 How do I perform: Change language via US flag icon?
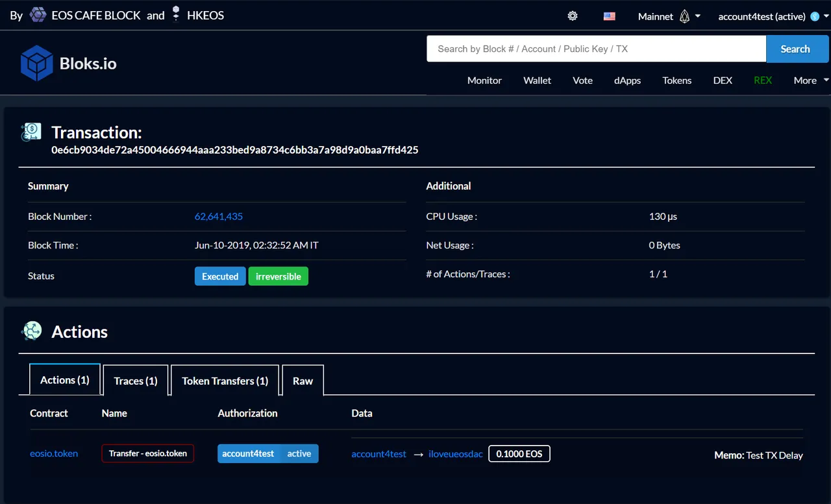click(609, 16)
